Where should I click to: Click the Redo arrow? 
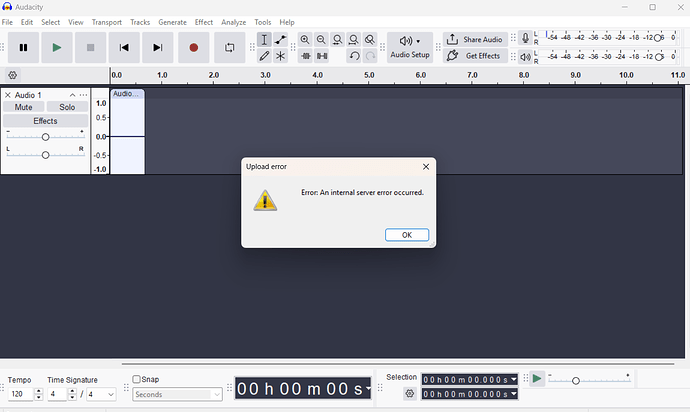click(371, 56)
